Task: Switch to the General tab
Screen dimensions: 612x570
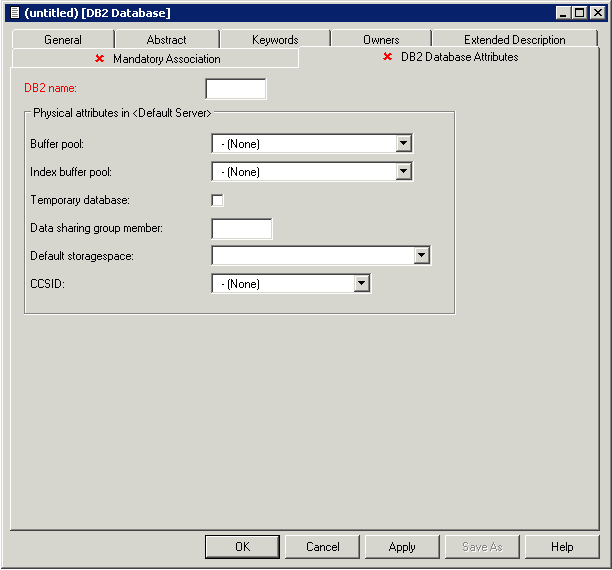Action: [x=63, y=40]
